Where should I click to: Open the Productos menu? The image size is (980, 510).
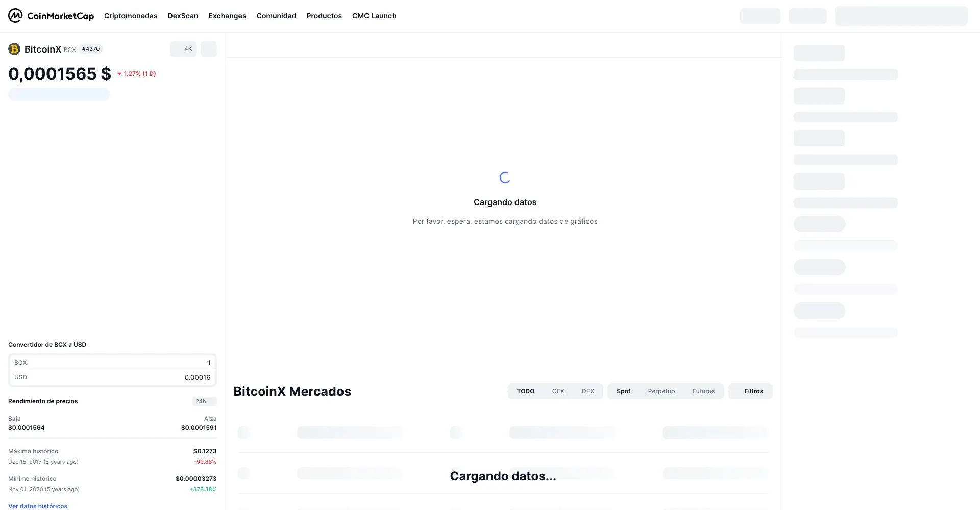point(324,16)
